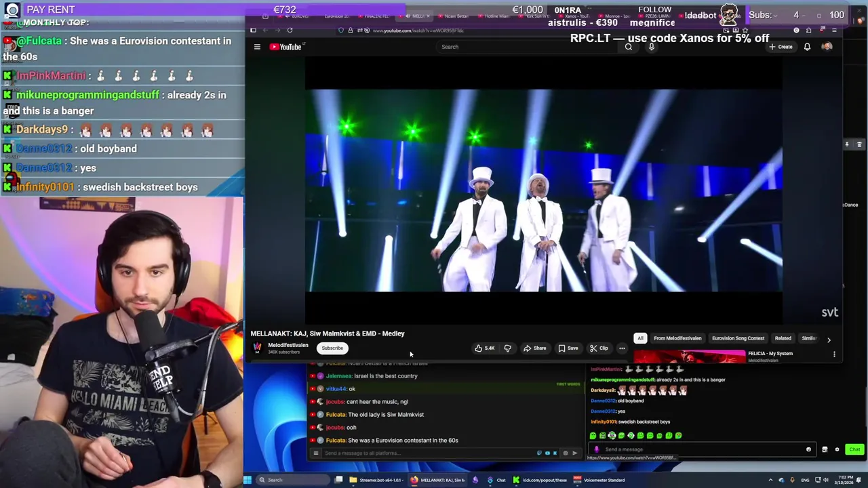Viewport: 868px width, 488px height.
Task: Open options for FELICIA - My System
Action: pyautogui.click(x=834, y=354)
